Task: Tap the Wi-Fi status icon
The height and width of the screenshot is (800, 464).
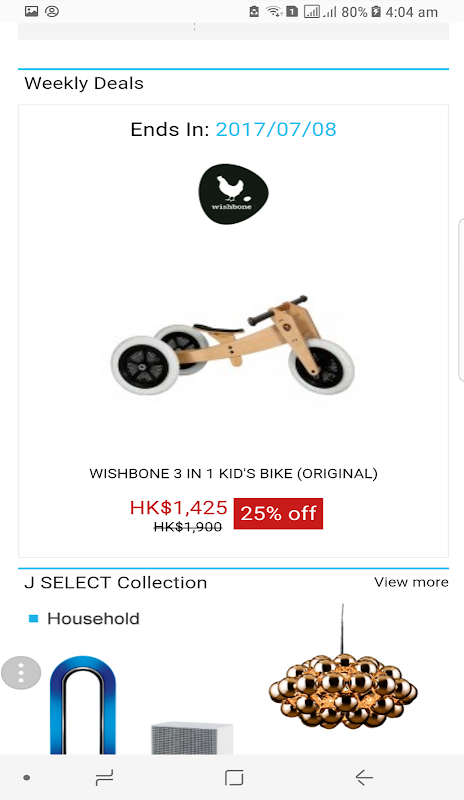Action: (275, 11)
